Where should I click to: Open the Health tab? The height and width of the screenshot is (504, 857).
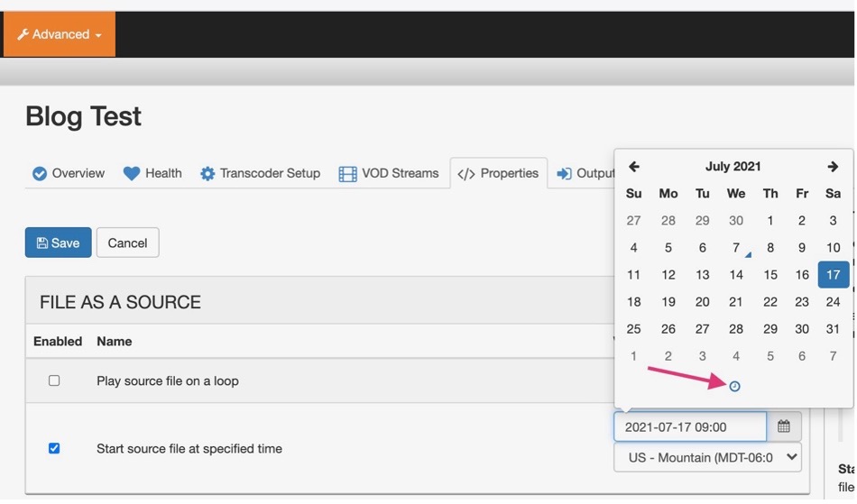152,173
